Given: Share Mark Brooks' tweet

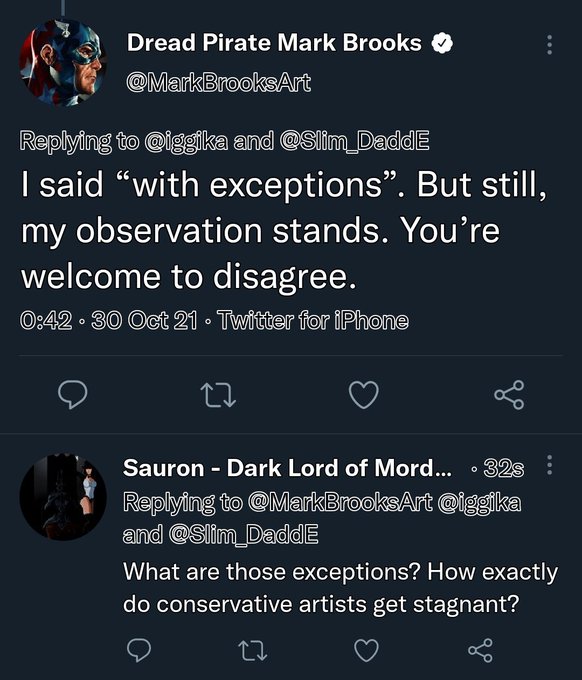Looking at the screenshot, I should point(510,395).
